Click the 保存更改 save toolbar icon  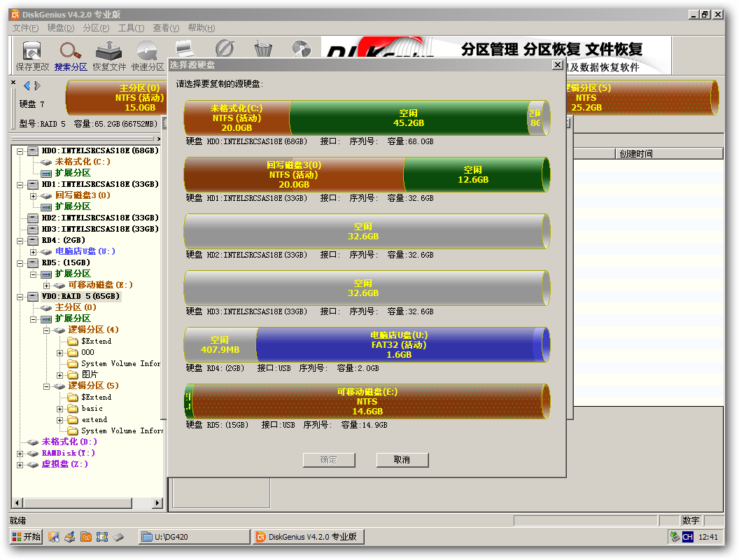pyautogui.click(x=32, y=56)
